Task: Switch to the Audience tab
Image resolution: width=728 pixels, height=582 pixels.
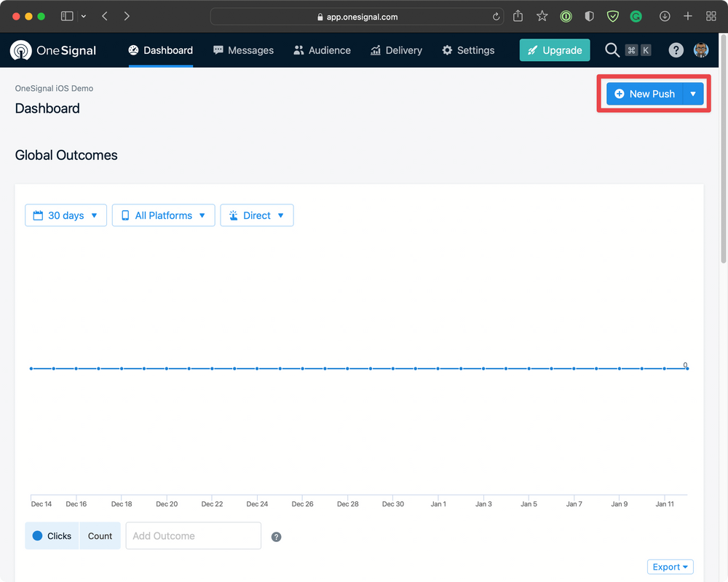Action: (322, 50)
